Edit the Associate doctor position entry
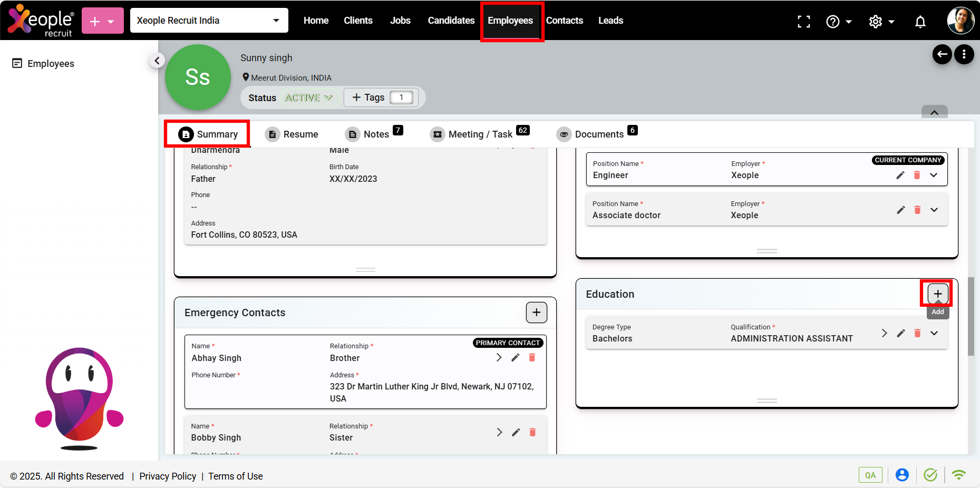This screenshot has height=488, width=980. (901, 210)
